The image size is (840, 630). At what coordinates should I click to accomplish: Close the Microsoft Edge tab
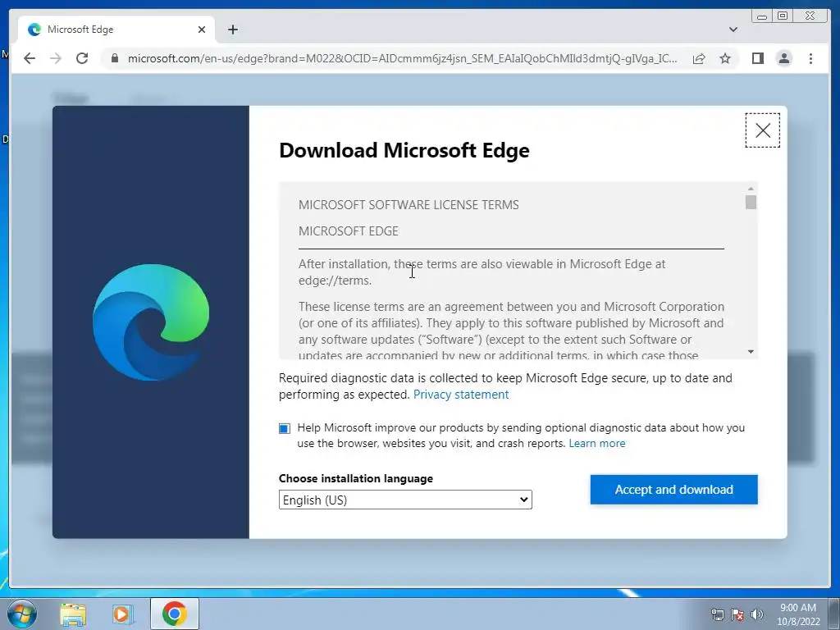[202, 30]
